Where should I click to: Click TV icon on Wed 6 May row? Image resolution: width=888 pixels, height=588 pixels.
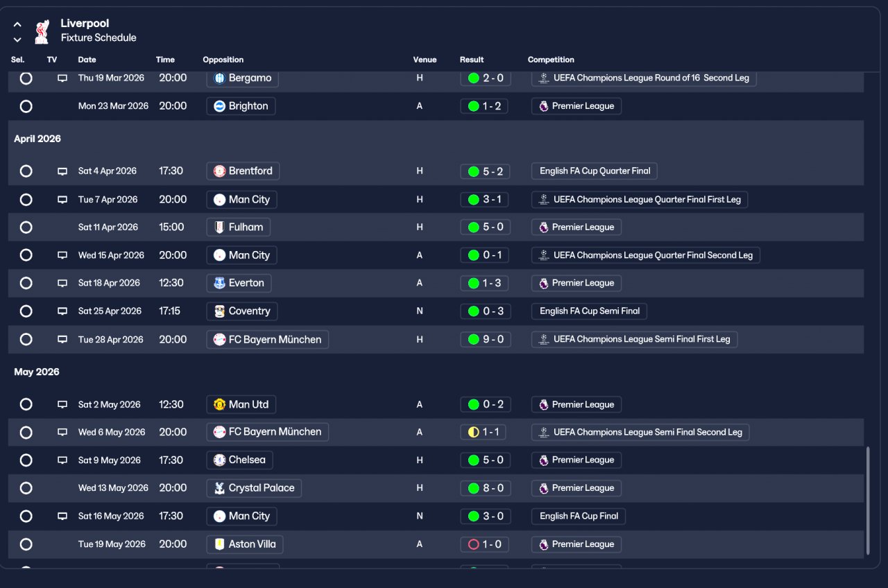tap(62, 432)
